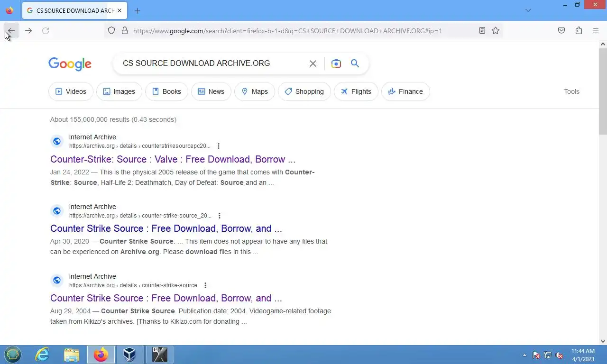
Task: Open the Firefox hamburger application menu
Action: click(x=596, y=31)
